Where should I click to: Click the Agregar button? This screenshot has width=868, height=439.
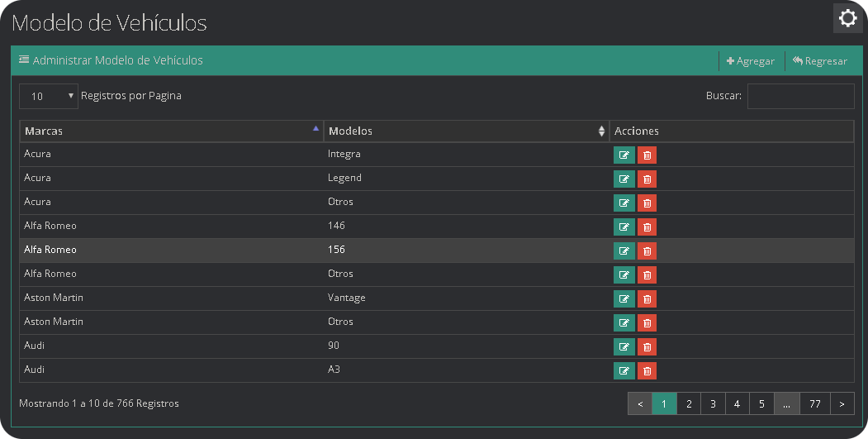pos(751,61)
